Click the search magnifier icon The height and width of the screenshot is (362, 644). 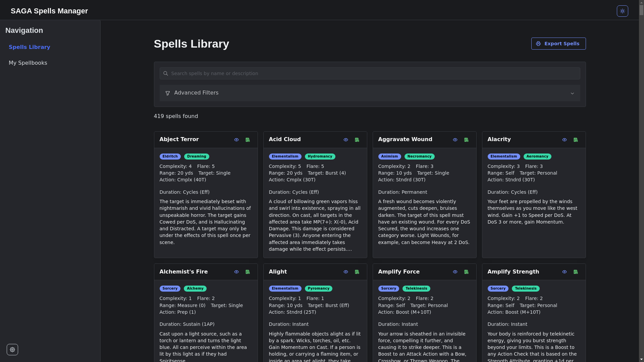tap(165, 73)
